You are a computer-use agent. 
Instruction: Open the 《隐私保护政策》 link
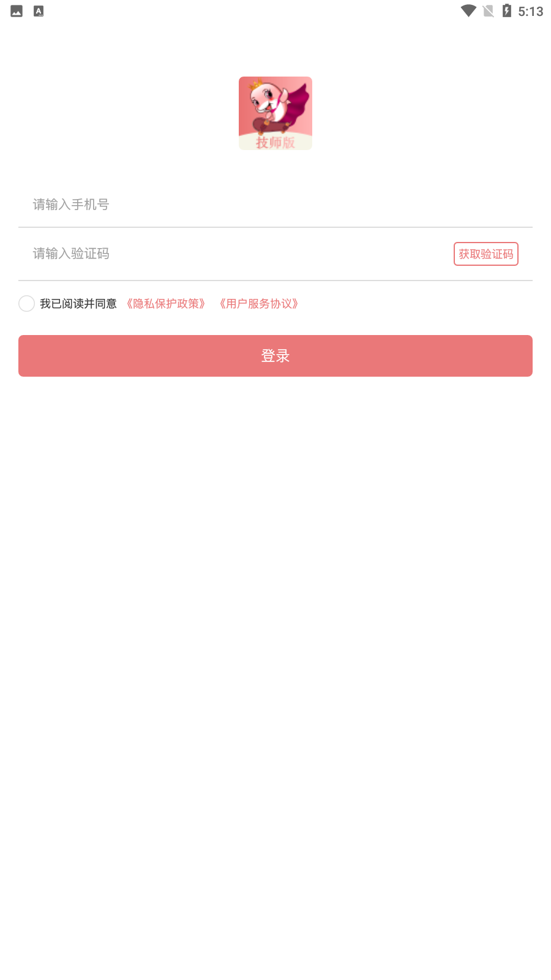(166, 304)
